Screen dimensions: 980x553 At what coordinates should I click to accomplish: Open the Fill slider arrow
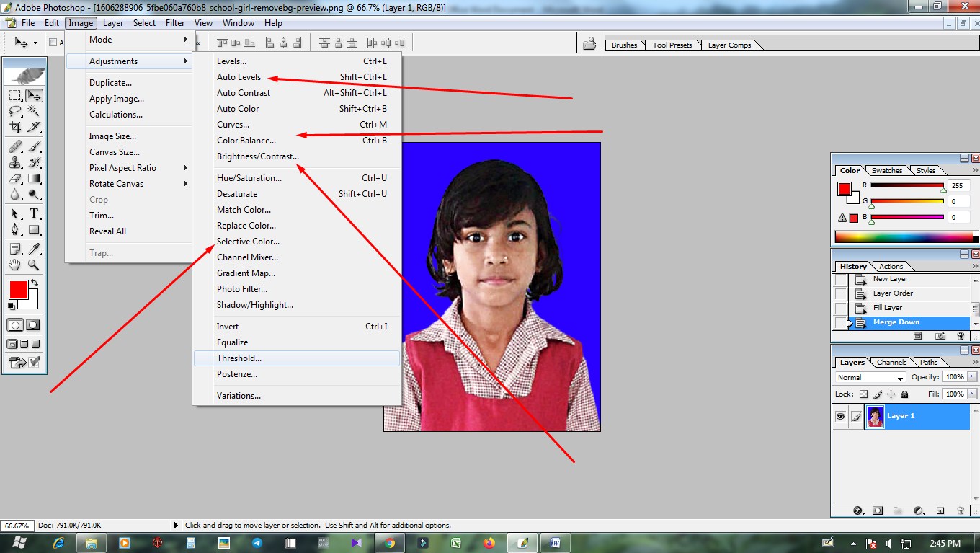pyautogui.click(x=973, y=394)
